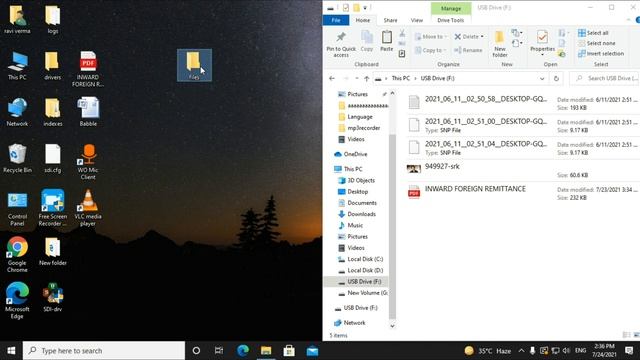Click Invert selection in ribbon

(x=601, y=53)
